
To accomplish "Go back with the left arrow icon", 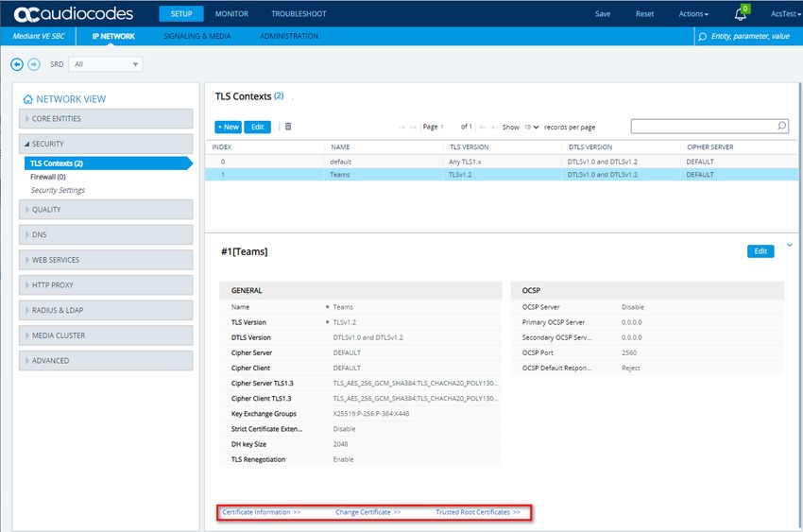I will point(17,64).
